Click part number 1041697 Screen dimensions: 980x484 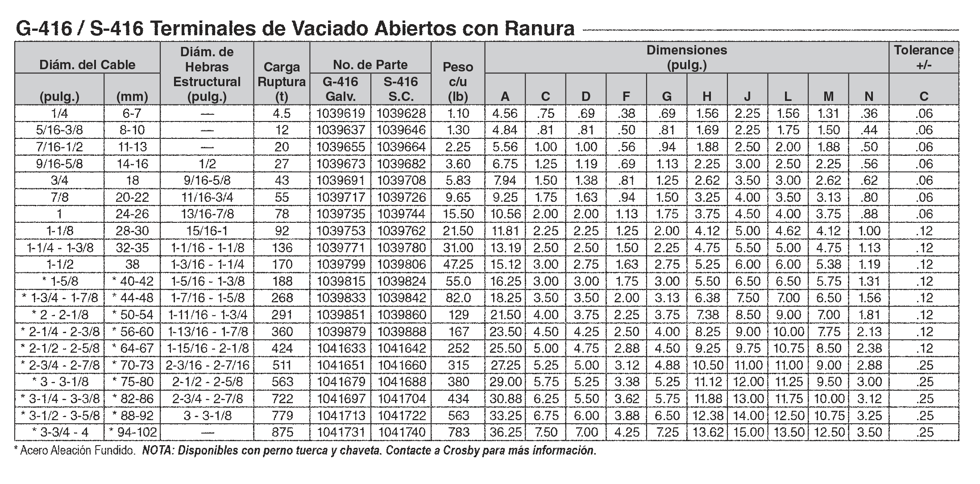pos(341,399)
